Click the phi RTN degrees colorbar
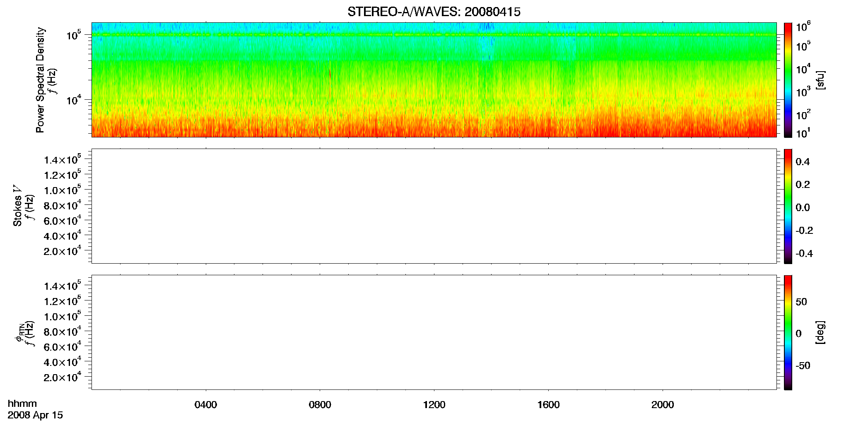 click(788, 332)
